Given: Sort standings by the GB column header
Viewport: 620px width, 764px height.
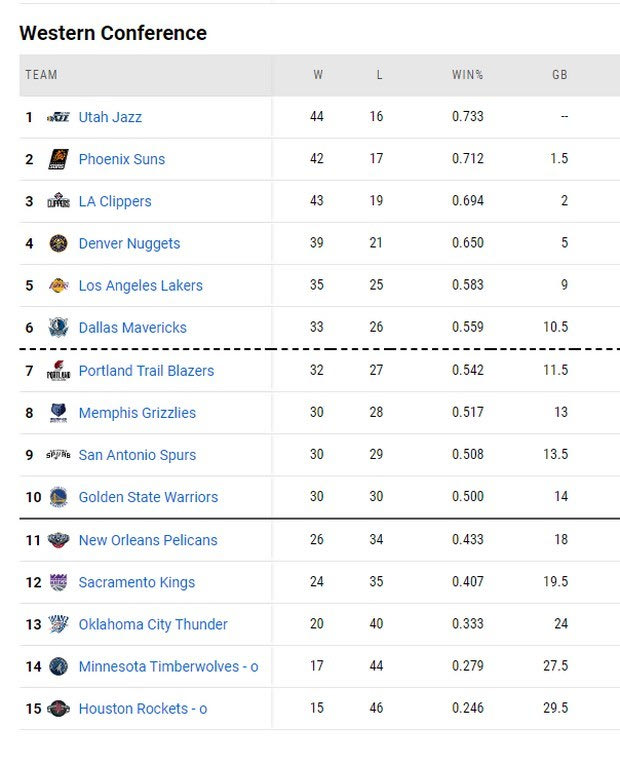Looking at the screenshot, I should 560,75.
